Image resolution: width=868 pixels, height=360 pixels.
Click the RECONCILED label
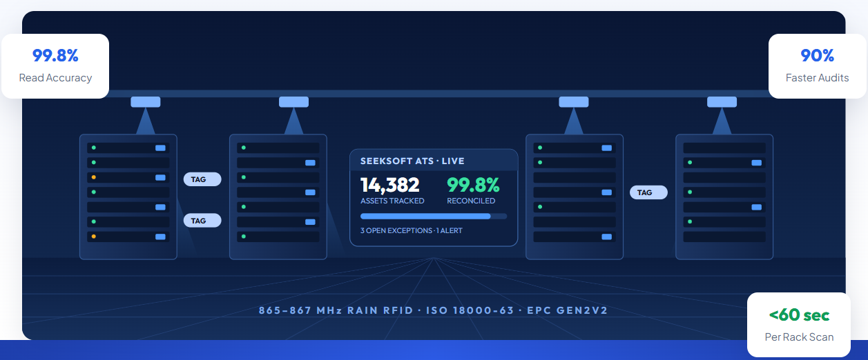(x=471, y=201)
